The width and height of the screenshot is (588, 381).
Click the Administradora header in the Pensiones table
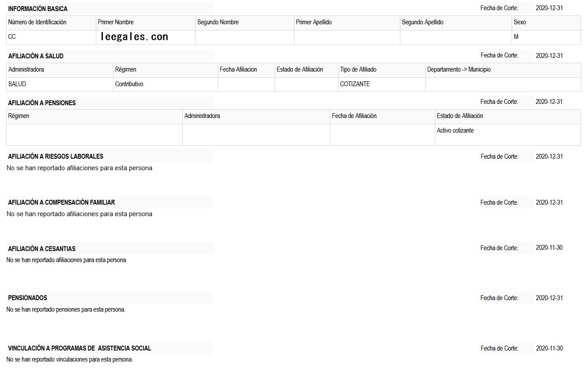tap(202, 116)
